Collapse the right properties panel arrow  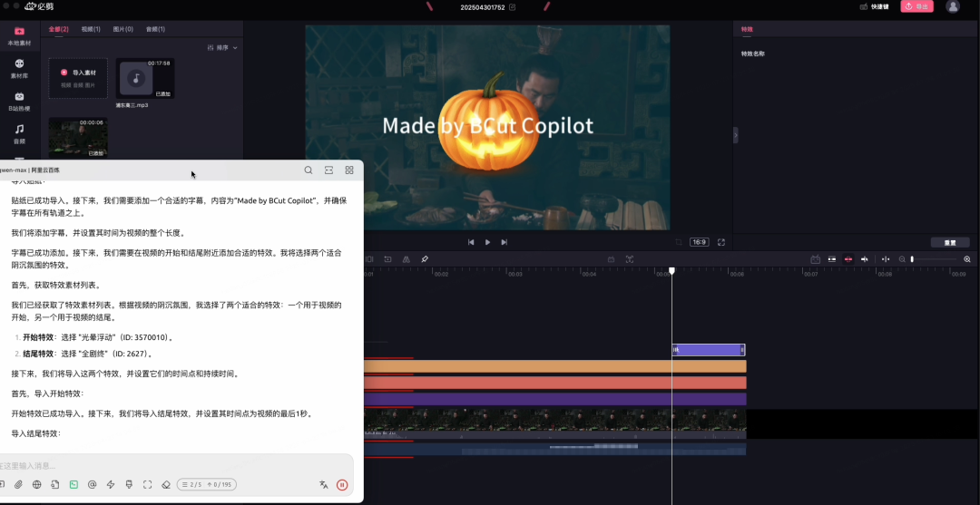tap(736, 135)
